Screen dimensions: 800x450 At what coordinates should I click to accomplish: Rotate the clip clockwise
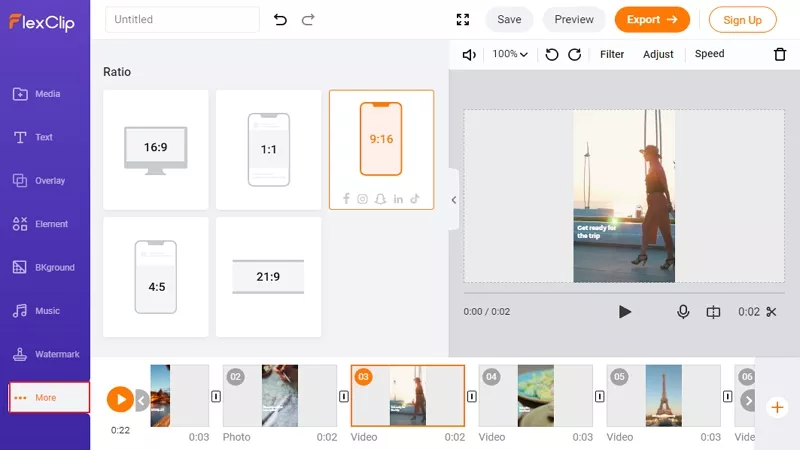(x=574, y=54)
